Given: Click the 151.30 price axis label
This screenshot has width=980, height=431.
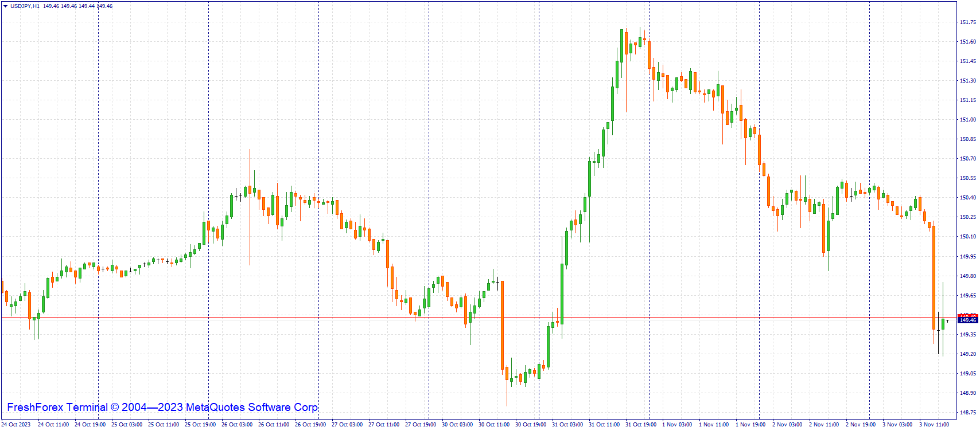Looking at the screenshot, I should [968, 81].
